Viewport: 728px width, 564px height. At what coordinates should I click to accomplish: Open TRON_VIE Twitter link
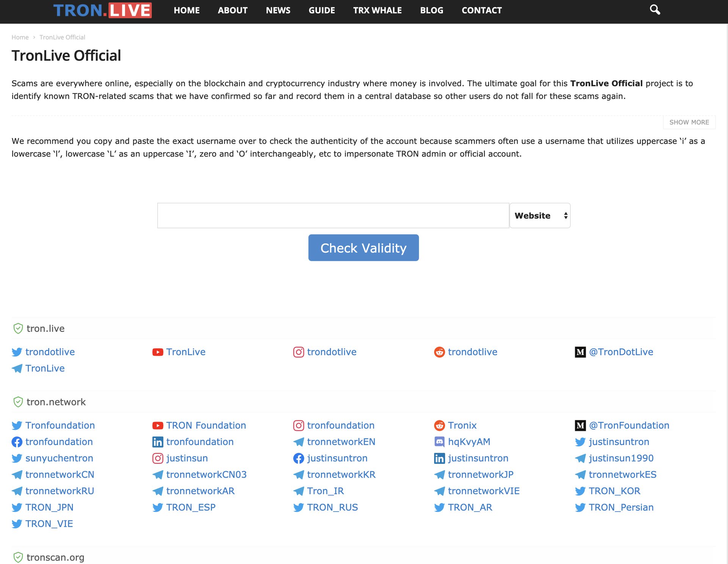tap(49, 524)
